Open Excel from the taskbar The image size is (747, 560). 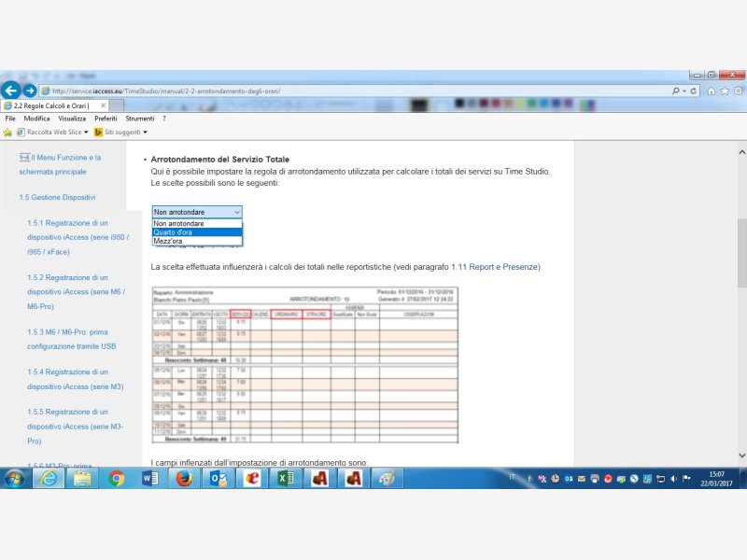click(x=285, y=478)
